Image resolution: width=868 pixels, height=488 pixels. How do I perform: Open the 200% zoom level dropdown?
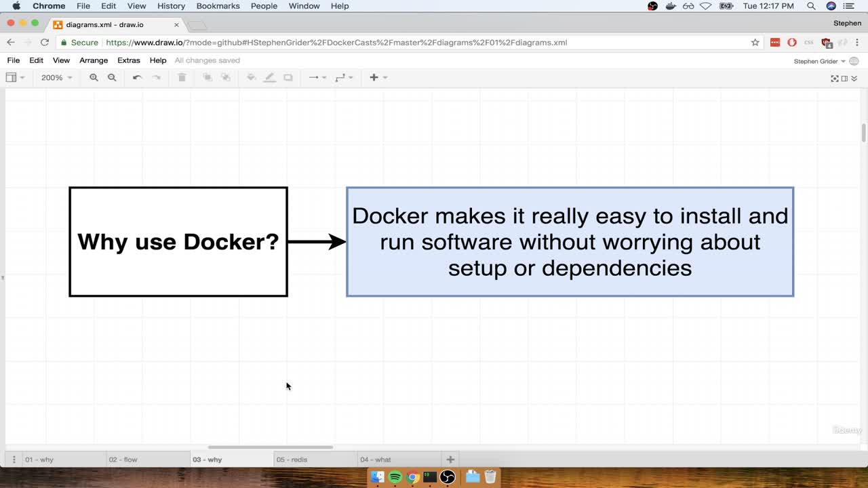click(x=56, y=77)
